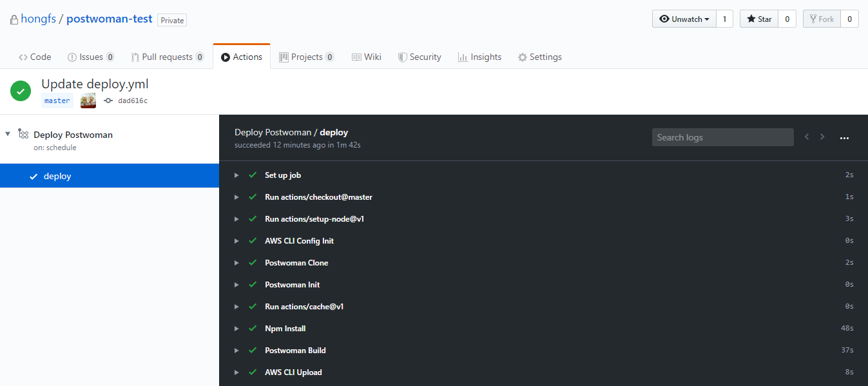The image size is (868, 386).
Task: Click the green checkmark beside AWS CLI Config Init
Action: tap(253, 241)
